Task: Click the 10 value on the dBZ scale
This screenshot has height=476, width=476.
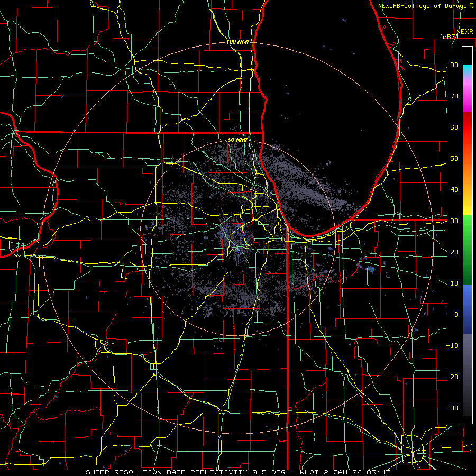Action: point(454,283)
